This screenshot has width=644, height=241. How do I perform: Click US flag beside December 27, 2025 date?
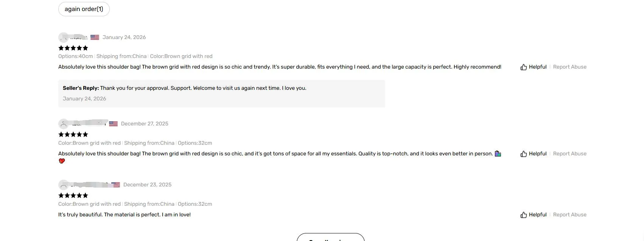(x=113, y=124)
